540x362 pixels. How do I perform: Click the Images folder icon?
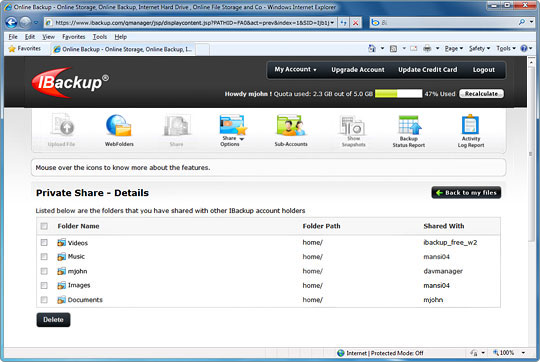coord(61,285)
